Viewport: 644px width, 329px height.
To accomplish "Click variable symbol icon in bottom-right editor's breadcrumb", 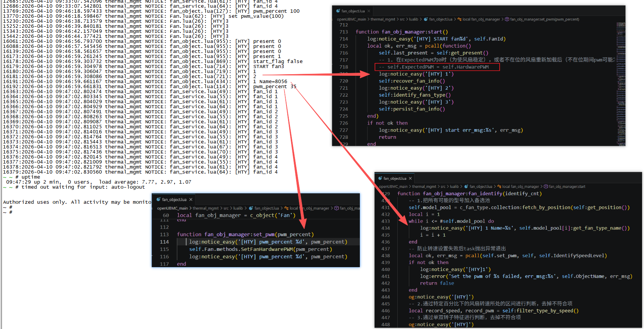I will (499, 187).
